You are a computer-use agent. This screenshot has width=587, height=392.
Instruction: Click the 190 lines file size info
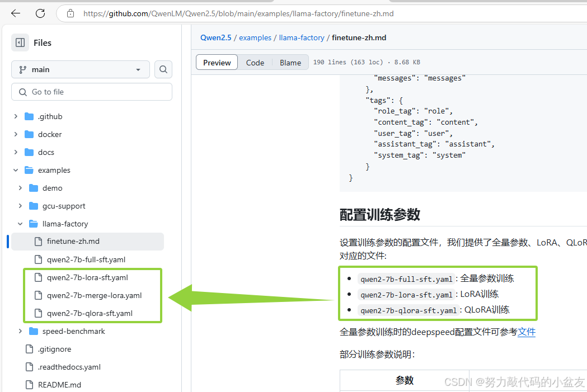point(367,62)
